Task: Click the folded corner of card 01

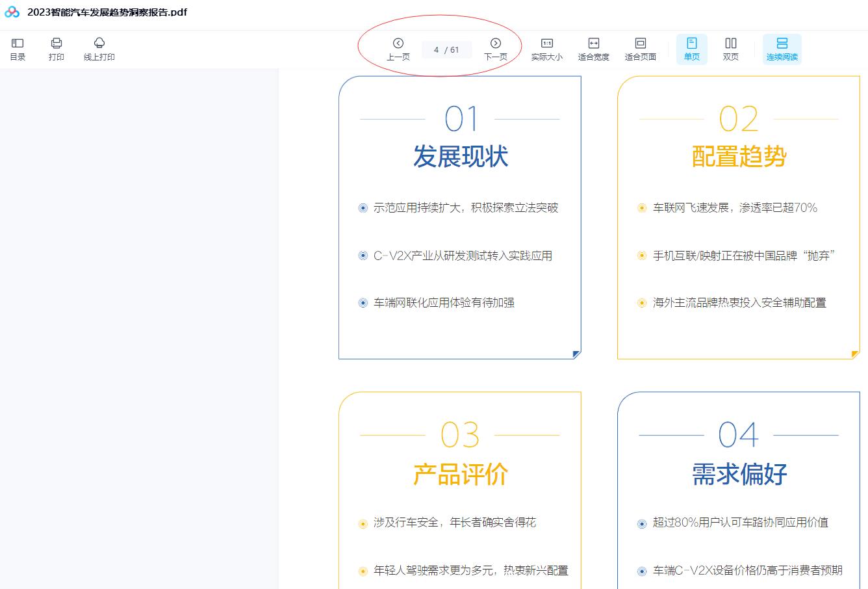Action: pos(576,354)
